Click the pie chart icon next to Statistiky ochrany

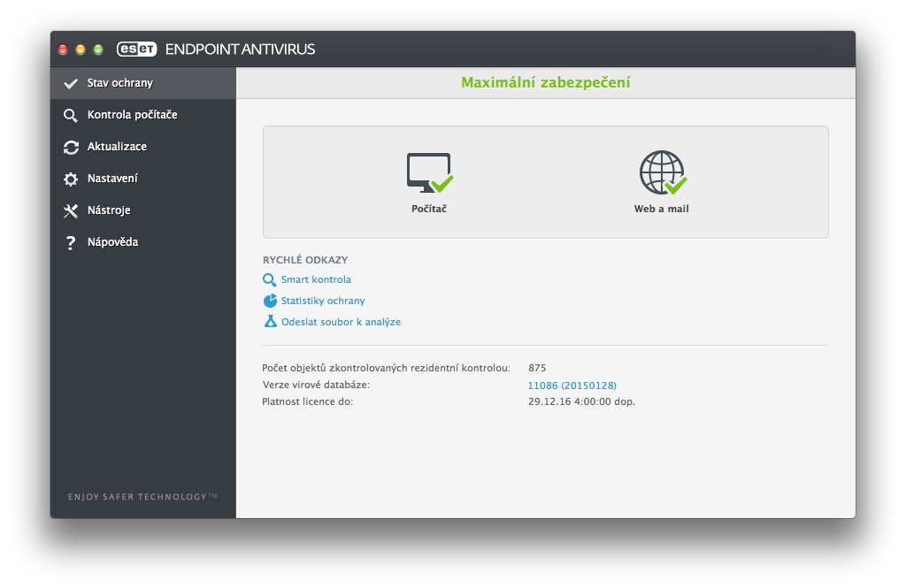pos(270,301)
